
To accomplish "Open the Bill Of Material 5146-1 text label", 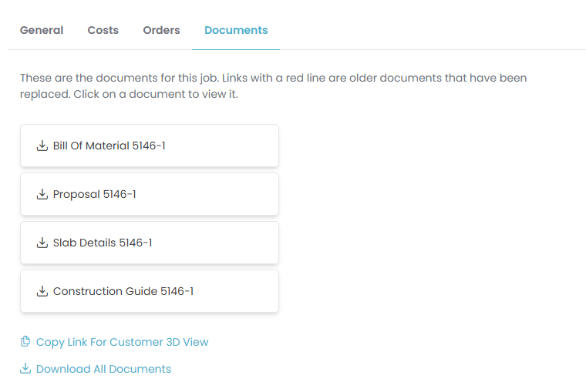I will (109, 146).
